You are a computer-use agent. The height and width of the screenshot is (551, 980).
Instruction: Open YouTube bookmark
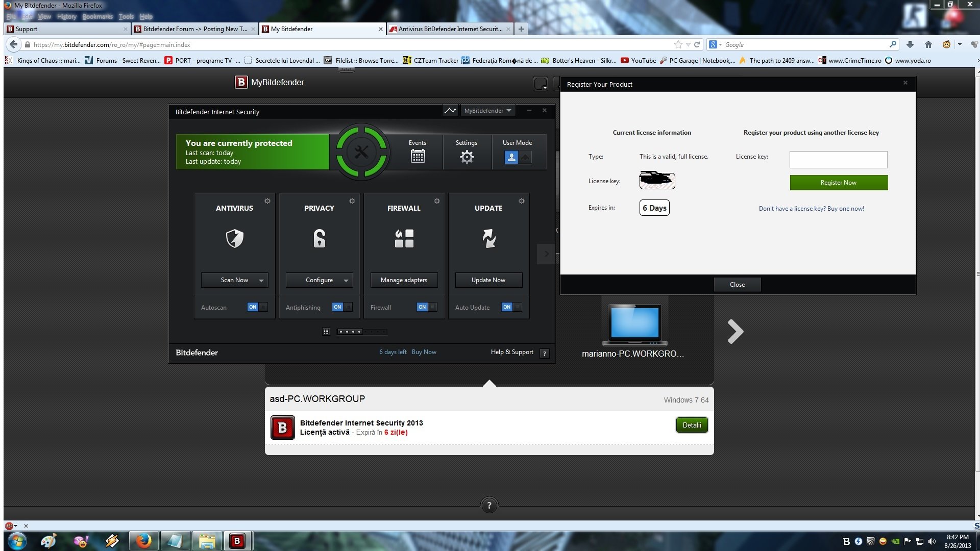point(638,60)
